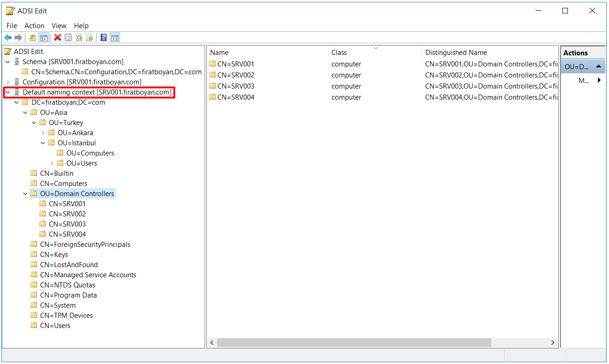This screenshot has width=609, height=364.
Task: Select CN=SRV004 in the list pane
Action: pyautogui.click(x=235, y=97)
